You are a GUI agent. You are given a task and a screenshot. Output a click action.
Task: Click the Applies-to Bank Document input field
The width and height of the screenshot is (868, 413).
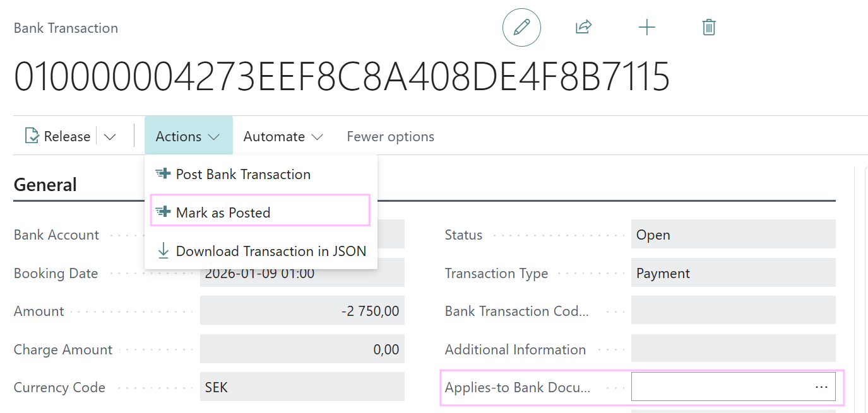coord(734,387)
